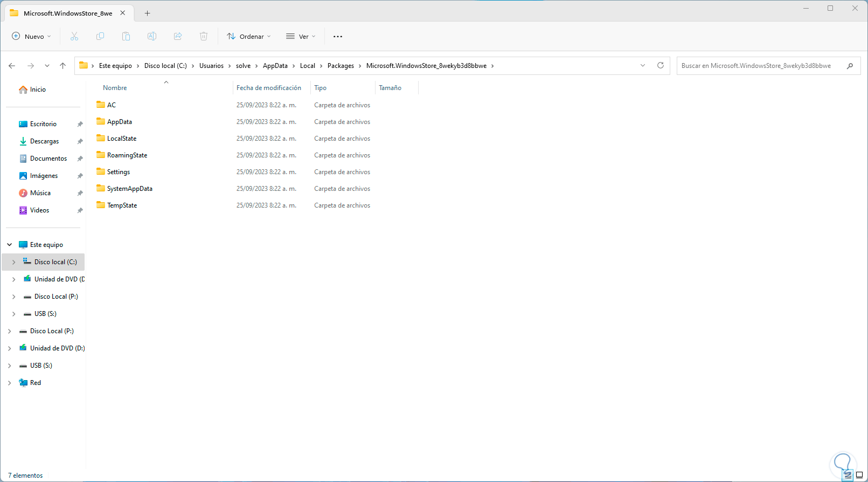The image size is (868, 482).
Task: Click the search magnifier icon
Action: click(x=850, y=66)
